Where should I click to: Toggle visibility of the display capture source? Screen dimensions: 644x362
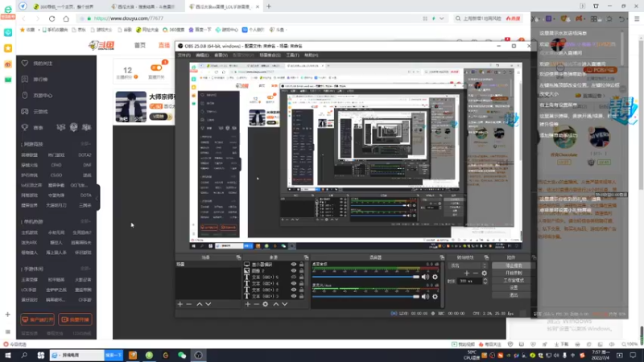[294, 265]
